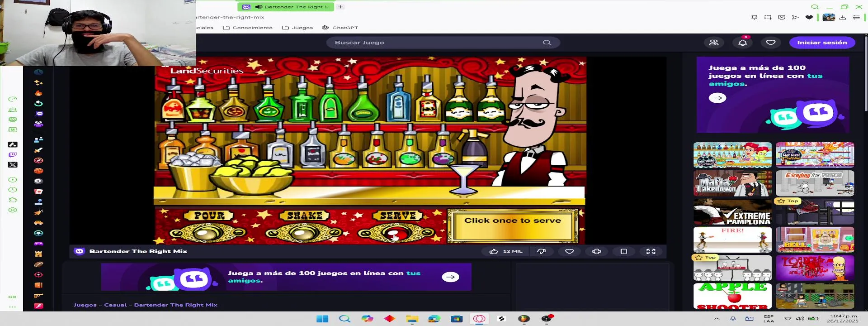
Task: Open File Explorer from taskbar
Action: (412, 319)
